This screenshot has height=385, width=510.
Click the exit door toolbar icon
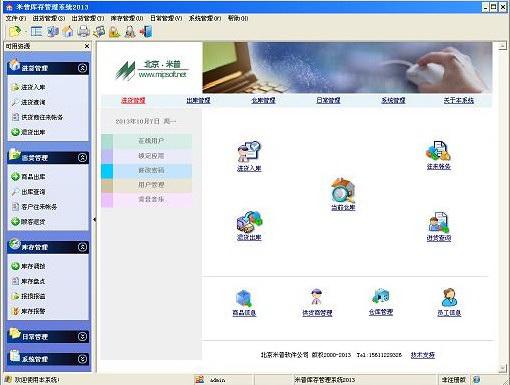pyautogui.click(x=146, y=32)
